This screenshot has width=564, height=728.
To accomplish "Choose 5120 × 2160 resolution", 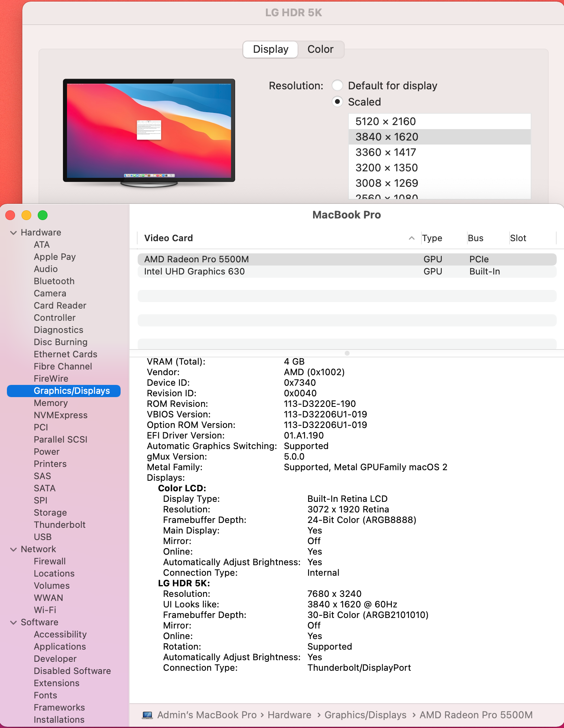I will [x=440, y=121].
